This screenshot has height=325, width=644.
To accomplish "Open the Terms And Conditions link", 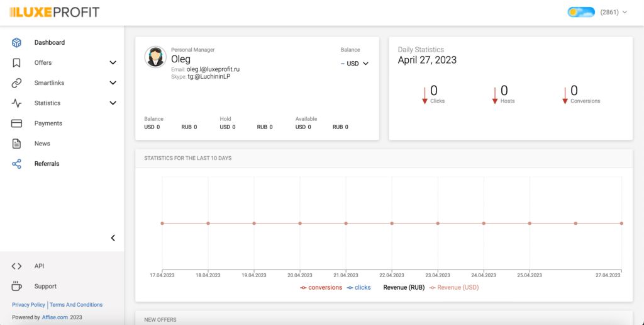I will (76, 305).
